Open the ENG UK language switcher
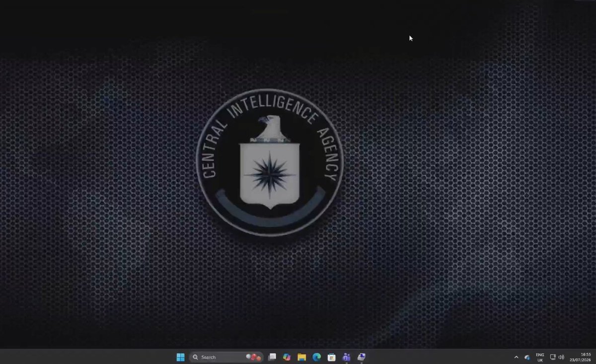Image resolution: width=596 pixels, height=364 pixels. 540,357
